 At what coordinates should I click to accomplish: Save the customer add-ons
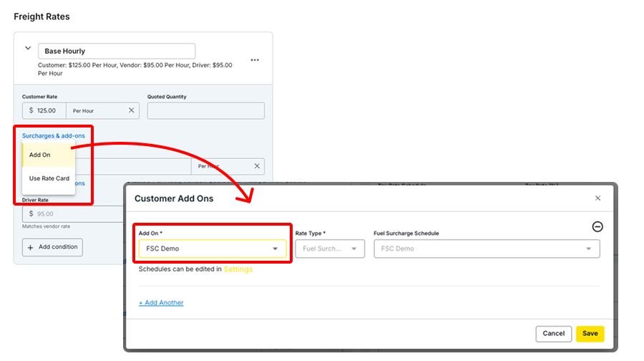590,334
